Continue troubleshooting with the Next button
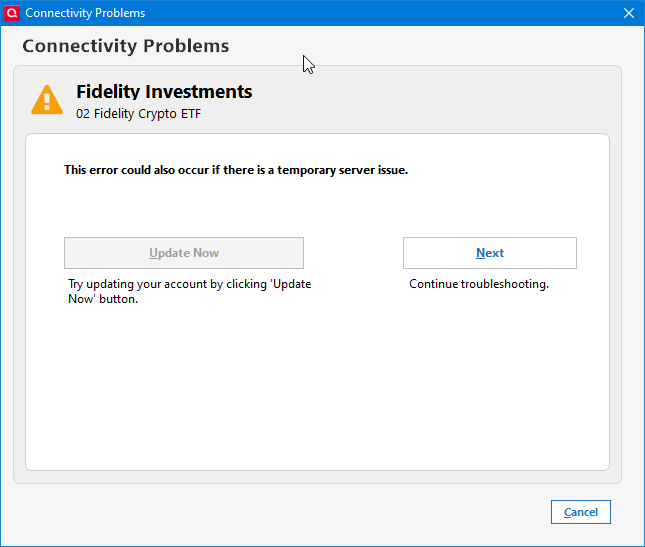The image size is (645, 547). tap(490, 253)
